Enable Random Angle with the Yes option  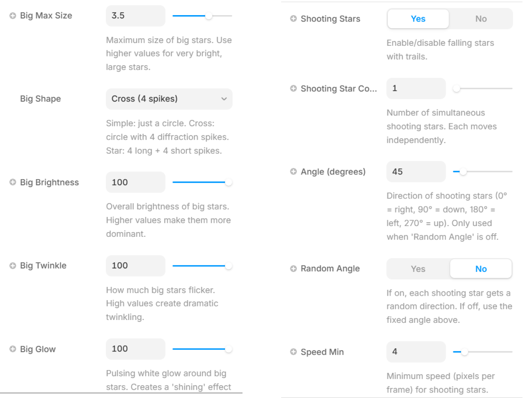click(x=418, y=269)
